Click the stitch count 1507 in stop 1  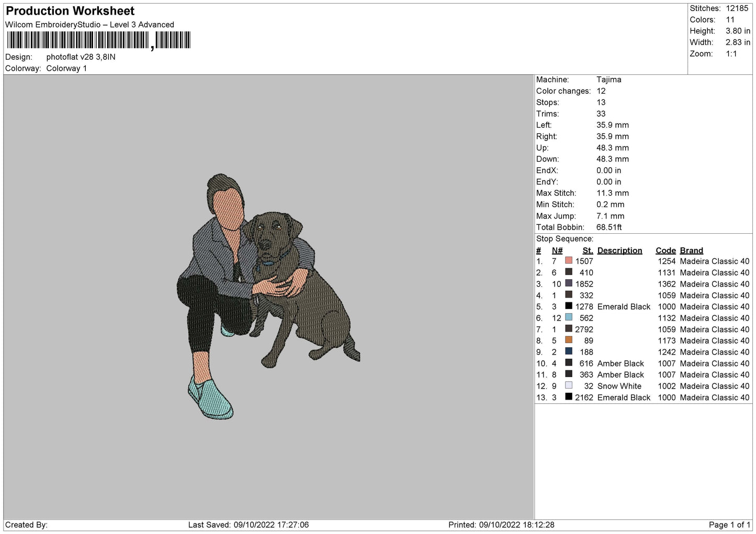[584, 262]
